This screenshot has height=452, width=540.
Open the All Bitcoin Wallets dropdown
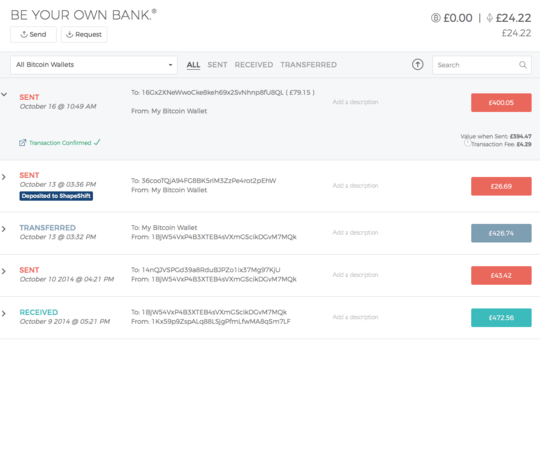[x=94, y=65]
